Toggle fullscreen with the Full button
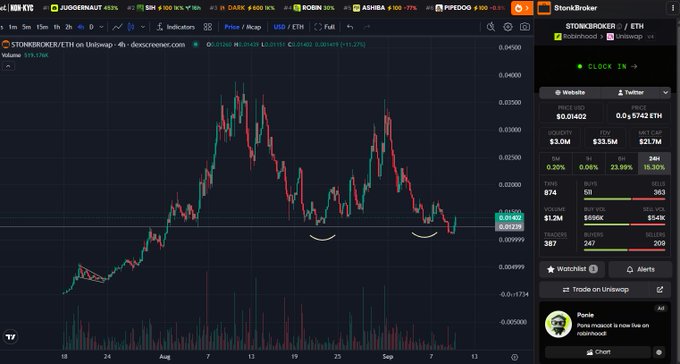Screen dimensions: 680x364 click(x=325, y=27)
